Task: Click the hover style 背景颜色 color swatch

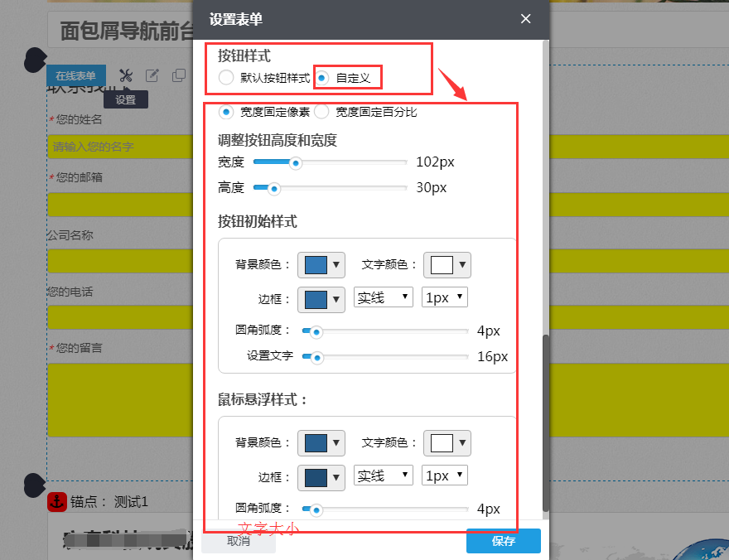Action: click(316, 442)
